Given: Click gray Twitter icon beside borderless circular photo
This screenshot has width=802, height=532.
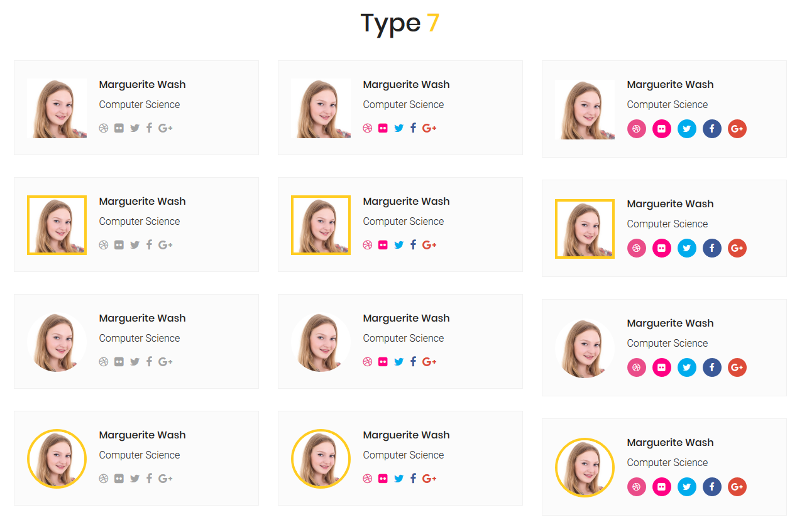Looking at the screenshot, I should (x=135, y=362).
